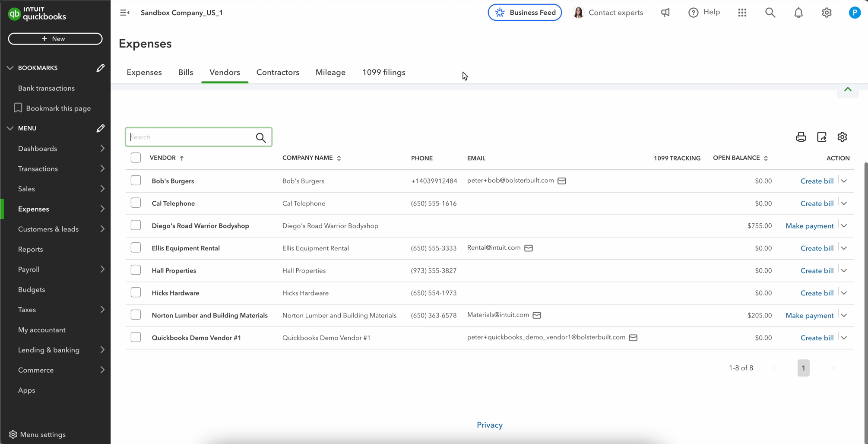Click Create bill for Hicks Hardware

pyautogui.click(x=817, y=293)
